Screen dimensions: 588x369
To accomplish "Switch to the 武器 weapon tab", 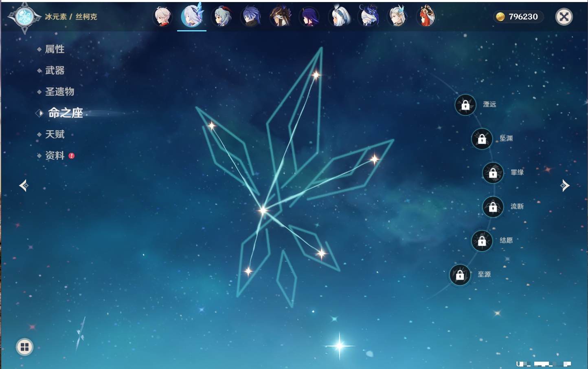I will pos(55,71).
